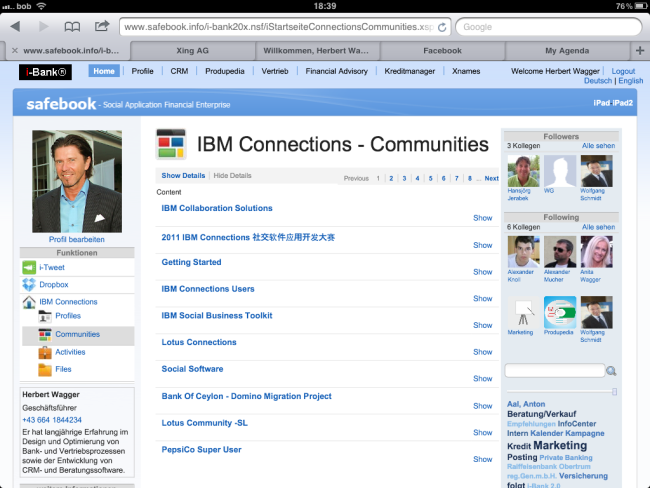Open the Profile menu item
650x488 pixels.
click(x=143, y=71)
